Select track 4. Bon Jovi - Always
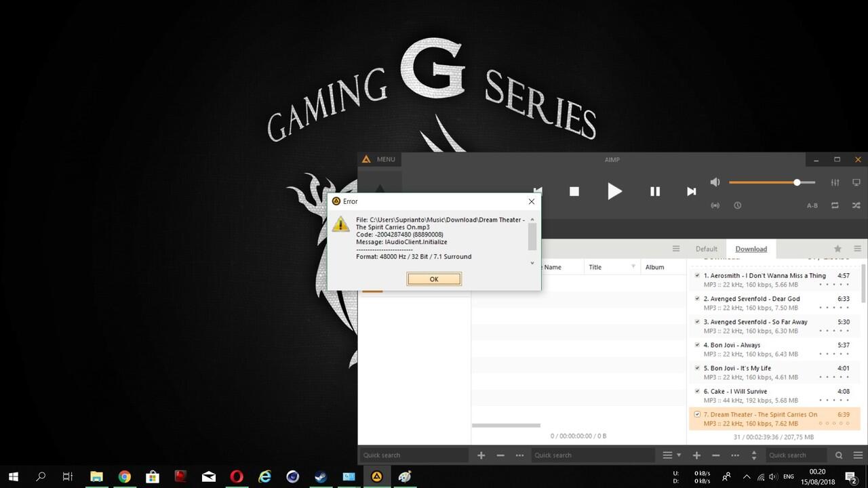868x488 pixels. [774, 349]
